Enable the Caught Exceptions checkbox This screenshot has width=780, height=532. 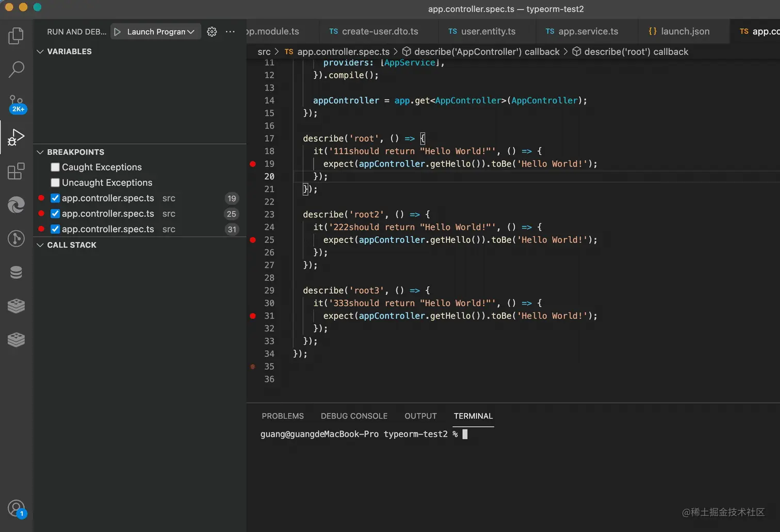(55, 167)
